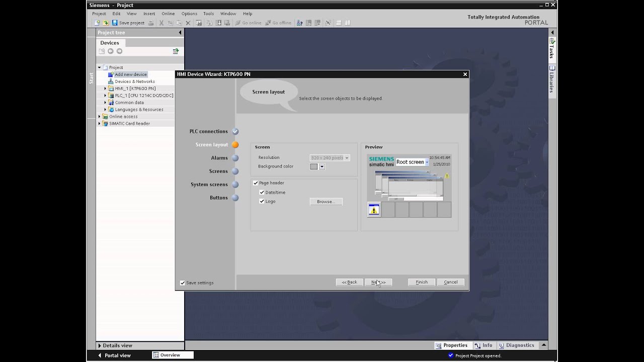The image size is (644, 362).
Task: Open the Help menu
Action: [248, 14]
